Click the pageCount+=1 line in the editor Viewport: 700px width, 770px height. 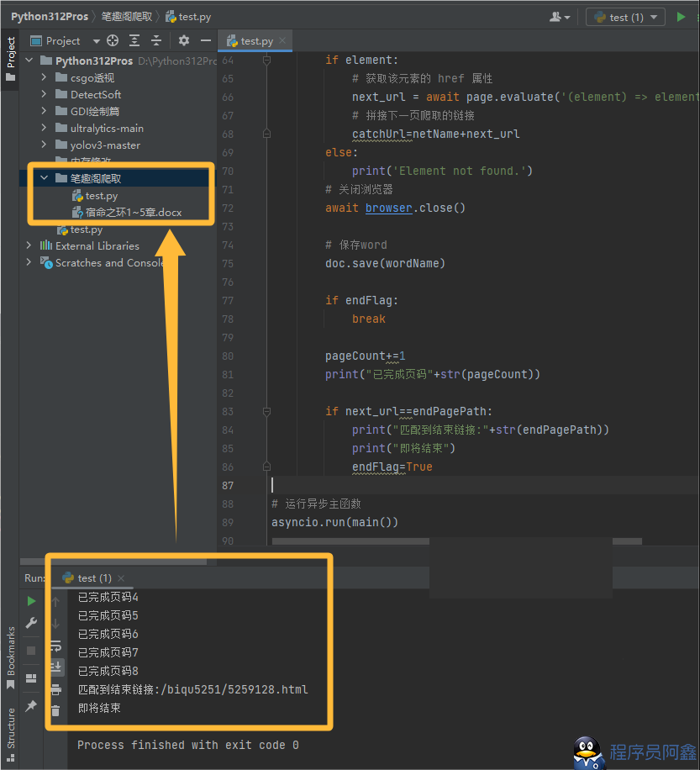366,356
